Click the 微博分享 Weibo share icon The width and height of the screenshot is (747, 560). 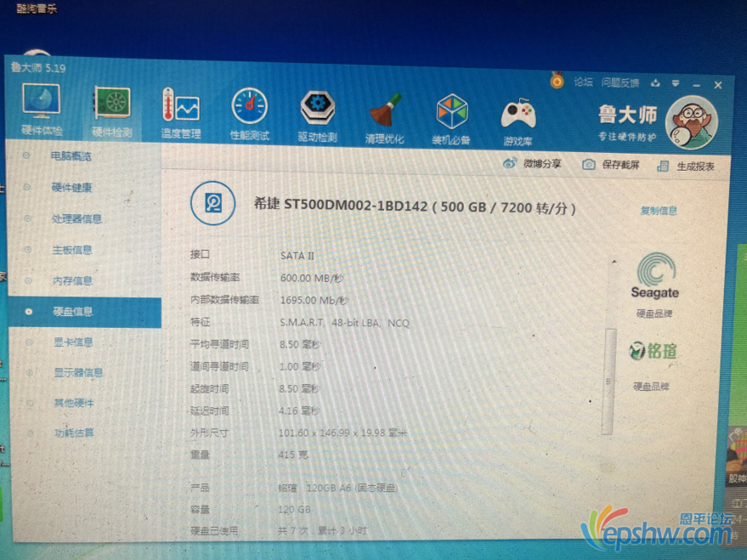point(510,163)
